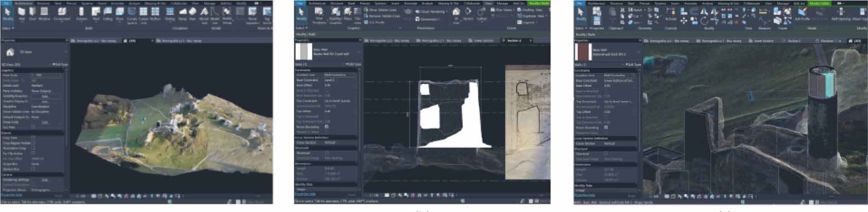Switch to the Section 2 view tab
The height and width of the screenshot is (212, 868).
[514, 40]
